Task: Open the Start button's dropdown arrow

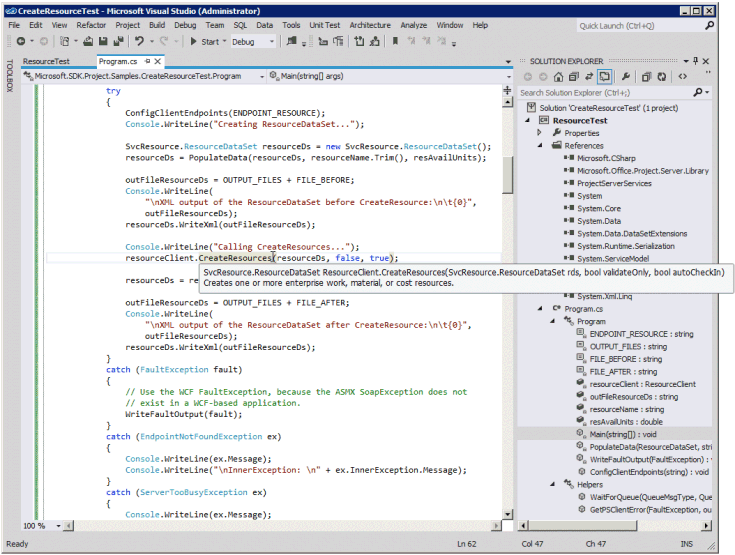Action: 224,41
